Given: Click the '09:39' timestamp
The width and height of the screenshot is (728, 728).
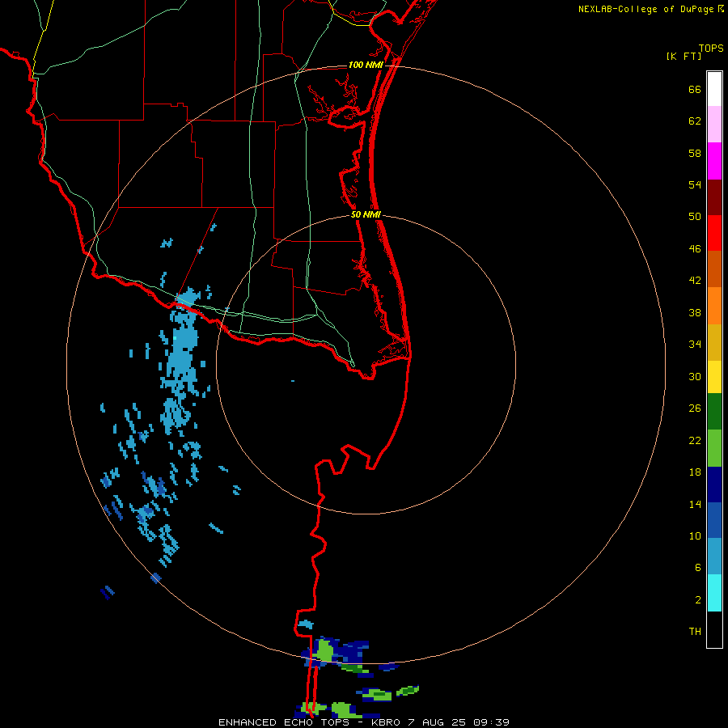Looking at the screenshot, I should [x=491, y=722].
